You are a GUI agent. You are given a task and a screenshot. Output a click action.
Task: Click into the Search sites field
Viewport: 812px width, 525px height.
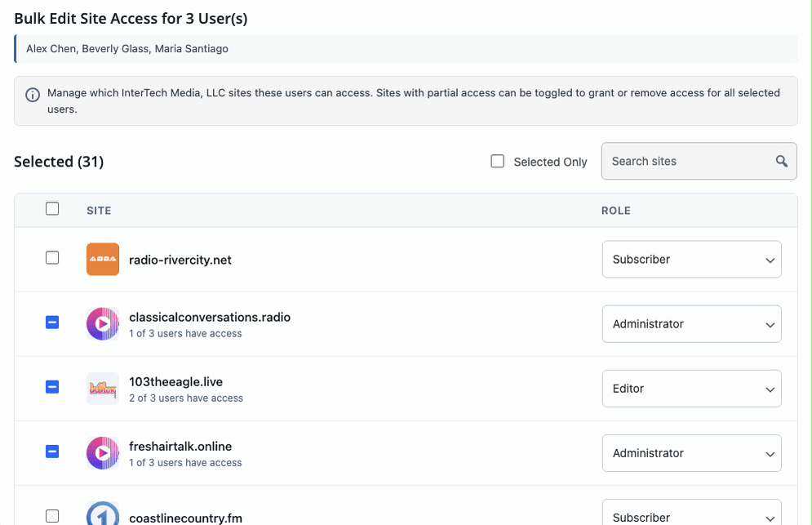[686, 161]
